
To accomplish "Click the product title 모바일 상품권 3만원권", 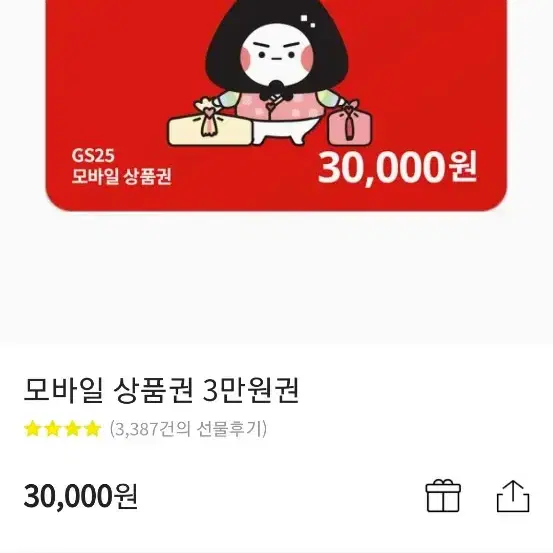I will 162,390.
